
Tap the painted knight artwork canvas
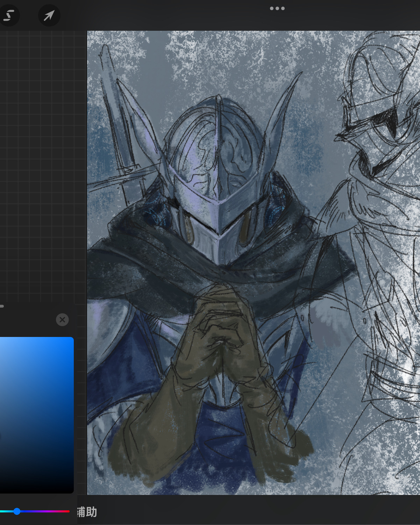[253, 262]
